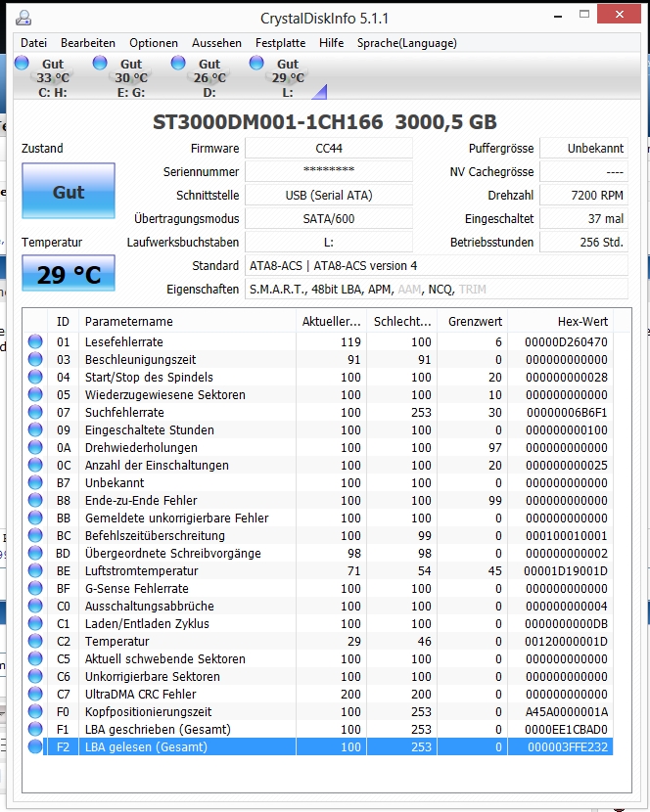Click status orb for LBA gelesen (Gesamt)
The width and height of the screenshot is (650, 812).
(35, 746)
